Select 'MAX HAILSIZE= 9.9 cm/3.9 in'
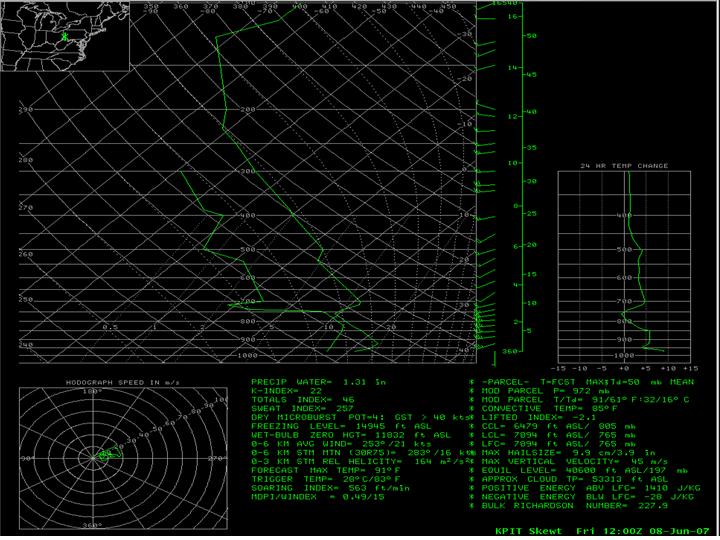 [568, 453]
